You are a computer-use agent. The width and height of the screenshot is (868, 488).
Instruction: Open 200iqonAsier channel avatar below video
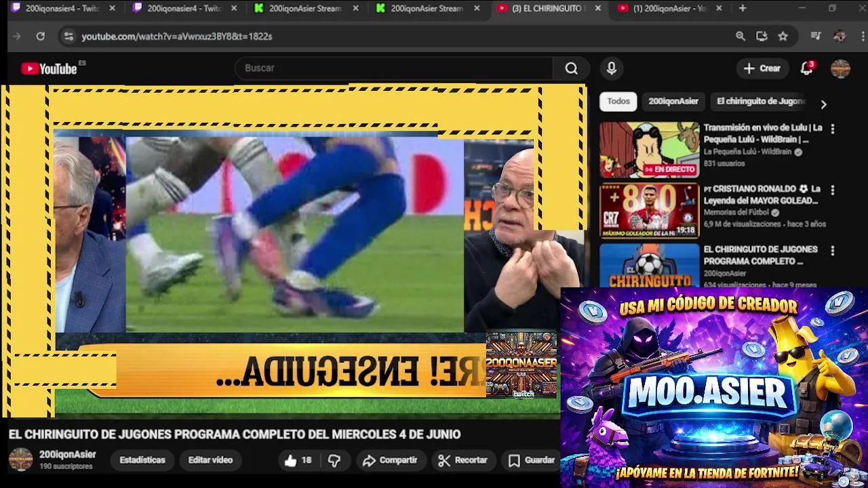20,460
